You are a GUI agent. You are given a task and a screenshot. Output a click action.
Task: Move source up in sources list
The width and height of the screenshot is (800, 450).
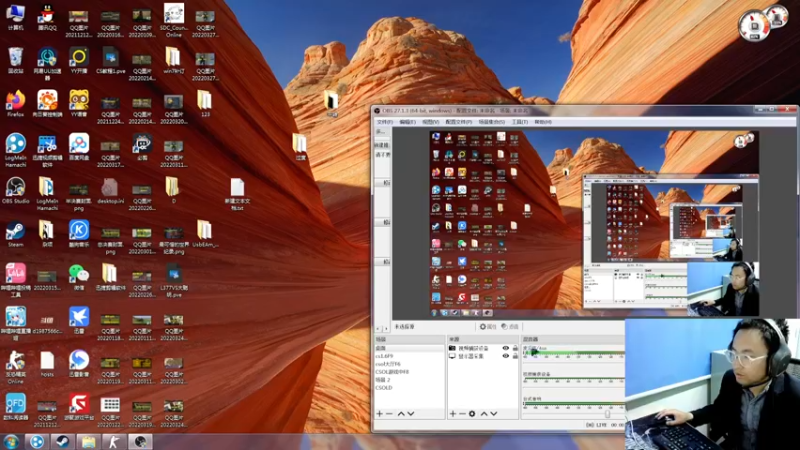click(484, 414)
